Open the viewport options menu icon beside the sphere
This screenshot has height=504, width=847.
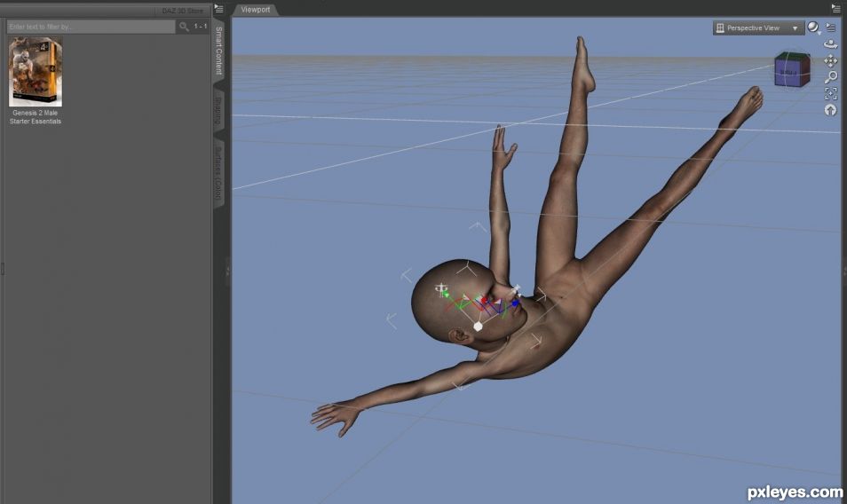click(x=831, y=28)
